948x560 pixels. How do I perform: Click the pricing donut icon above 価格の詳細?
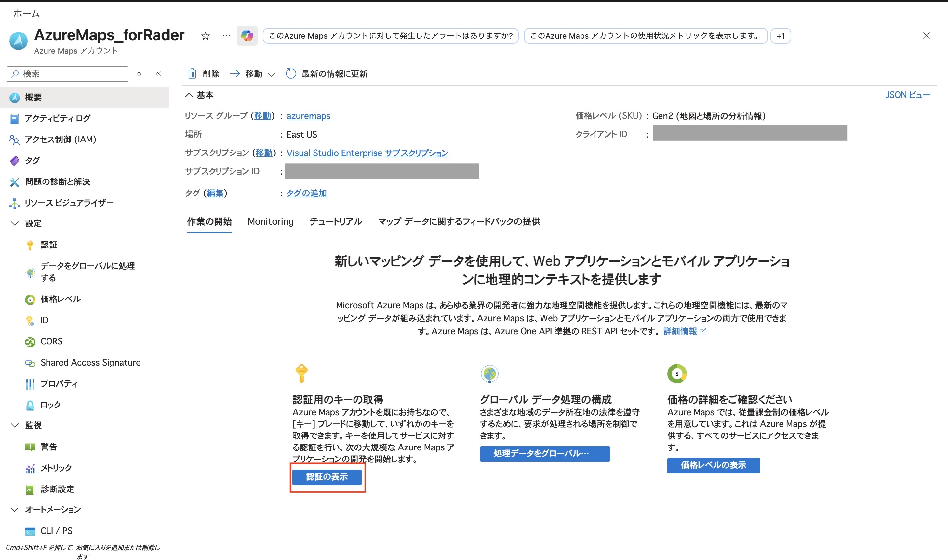coord(677,374)
